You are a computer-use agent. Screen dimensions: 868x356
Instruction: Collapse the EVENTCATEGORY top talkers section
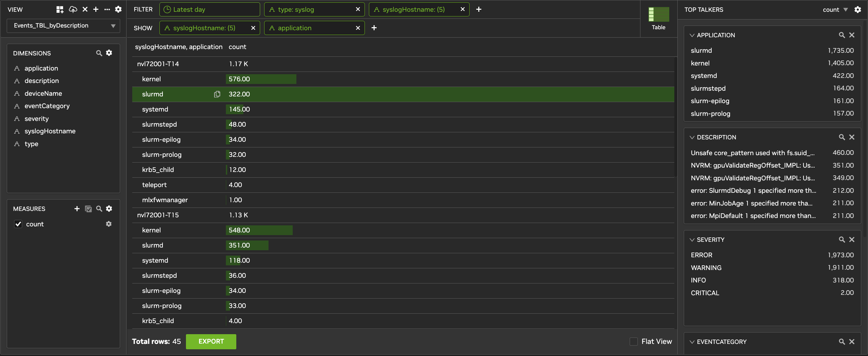tap(692, 342)
